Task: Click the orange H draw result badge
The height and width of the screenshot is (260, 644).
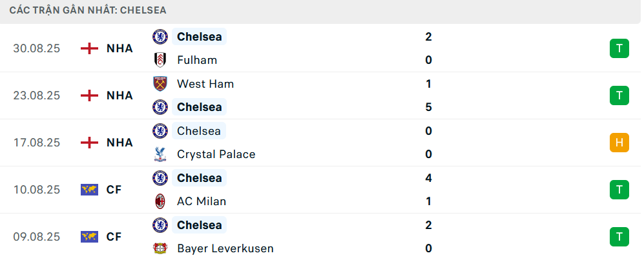Action: pyautogui.click(x=619, y=143)
